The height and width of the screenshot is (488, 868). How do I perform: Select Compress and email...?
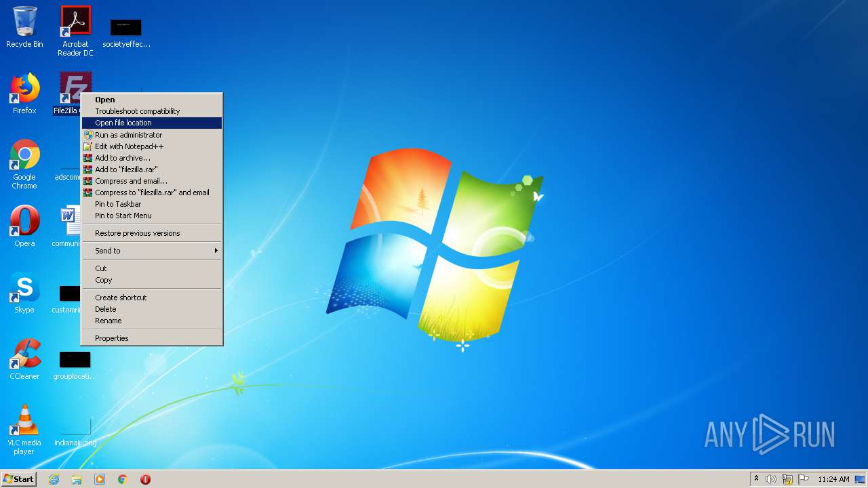tap(152, 181)
